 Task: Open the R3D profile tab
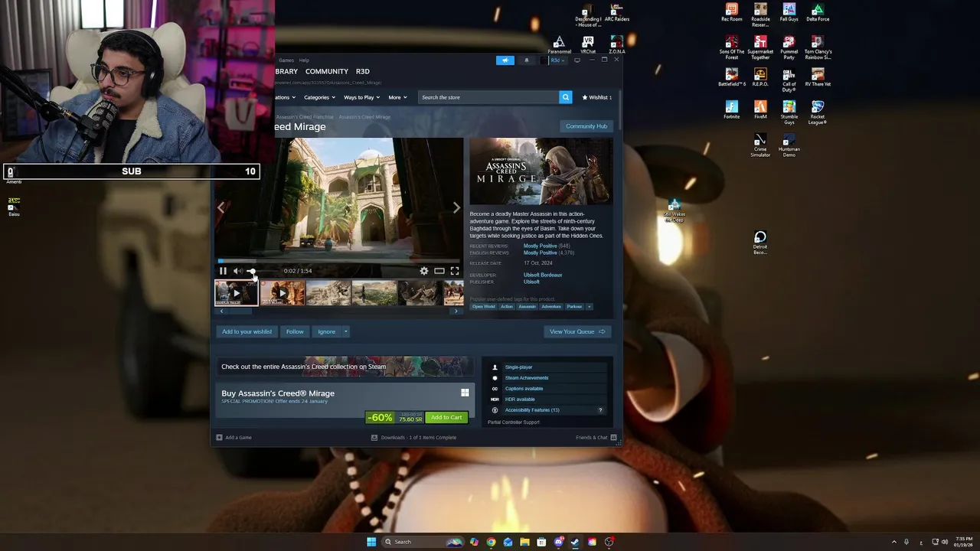click(x=363, y=71)
